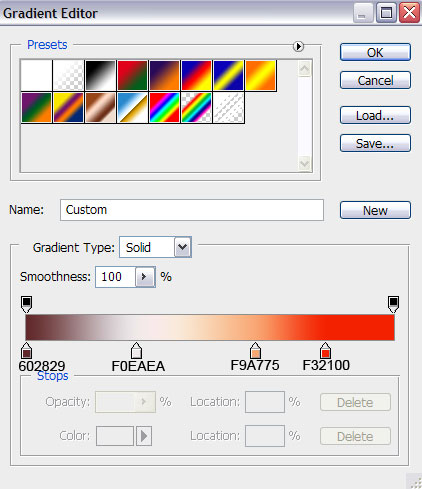
Task: Select the F0EAEA color stop
Action: click(x=136, y=350)
